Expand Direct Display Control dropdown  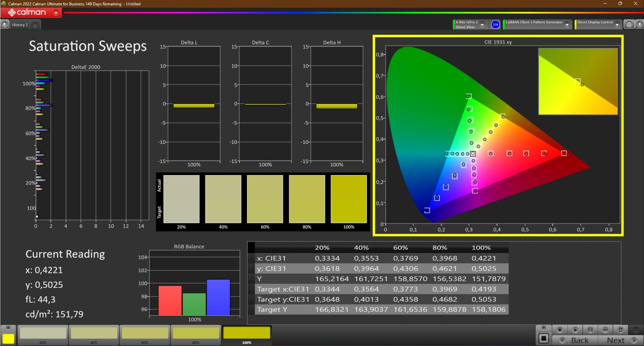pyautogui.click(x=617, y=24)
